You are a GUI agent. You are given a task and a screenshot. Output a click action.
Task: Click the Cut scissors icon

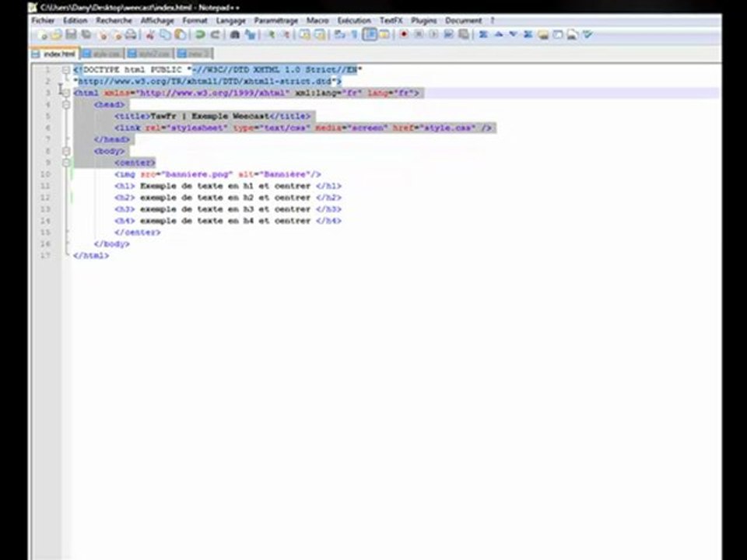(150, 35)
